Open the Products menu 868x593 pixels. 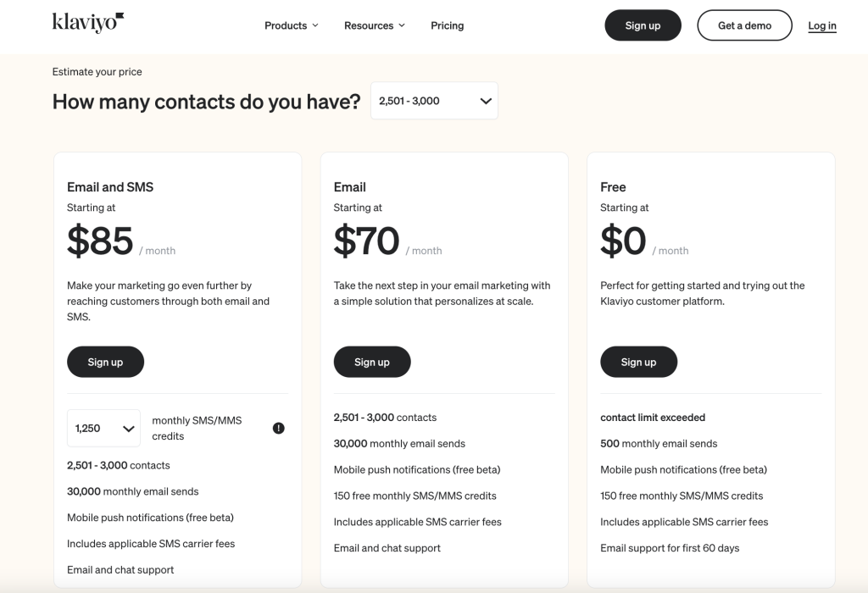(291, 25)
